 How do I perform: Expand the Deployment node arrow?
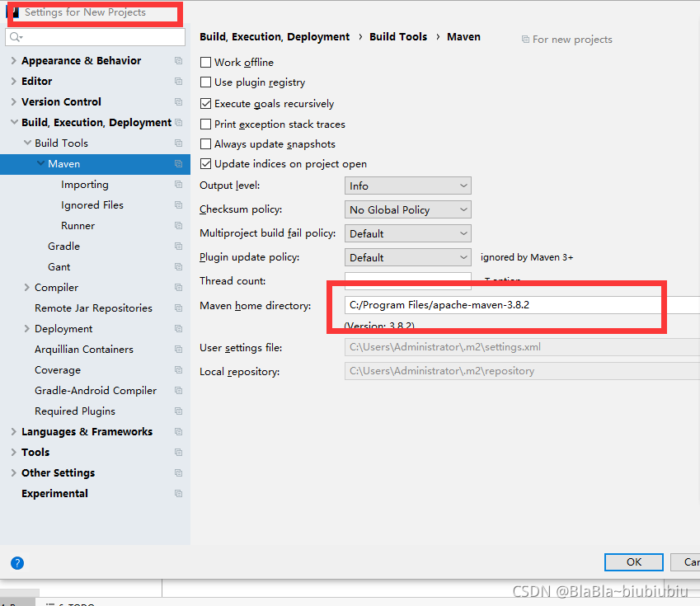[26, 329]
